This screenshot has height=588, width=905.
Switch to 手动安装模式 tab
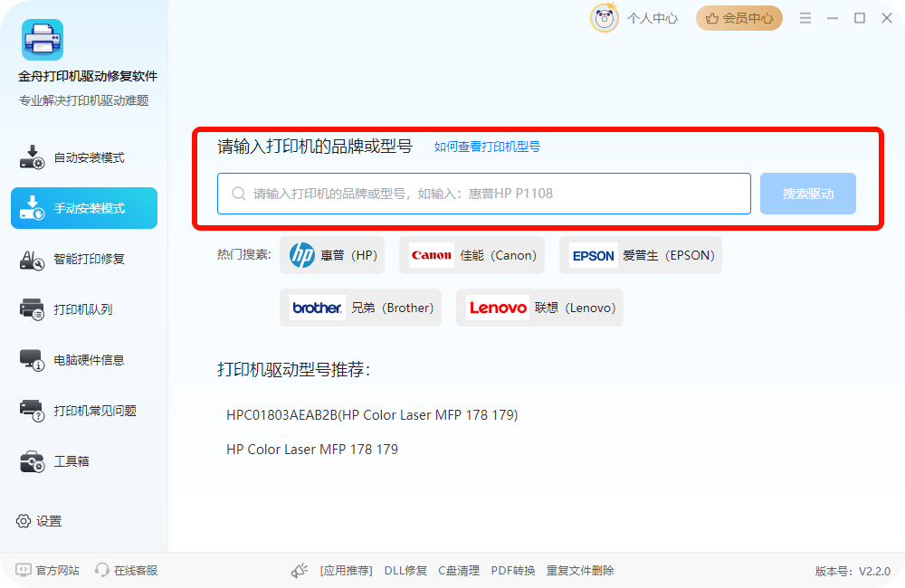[x=84, y=208]
